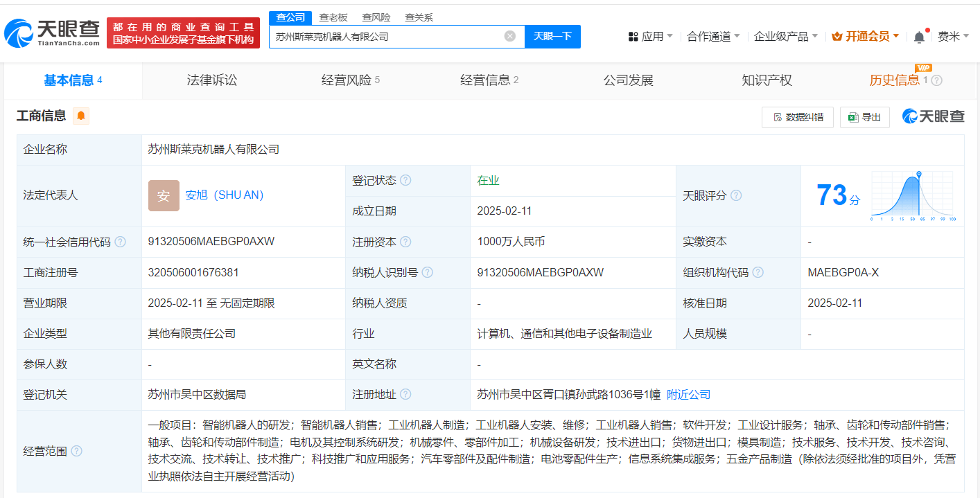Click help icon next to 经营范围
The width and height of the screenshot is (980, 498).
76,451
